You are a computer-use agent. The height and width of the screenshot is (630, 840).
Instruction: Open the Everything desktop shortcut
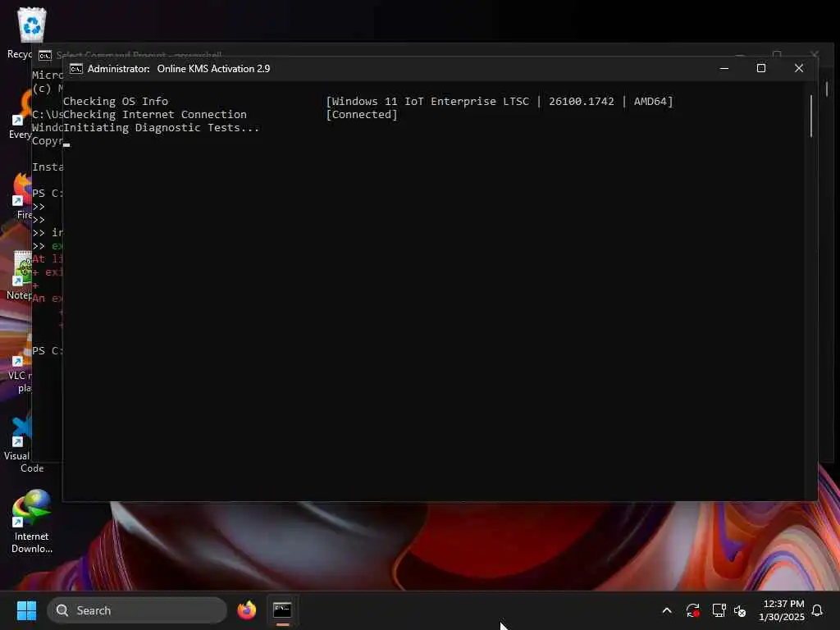click(x=21, y=115)
